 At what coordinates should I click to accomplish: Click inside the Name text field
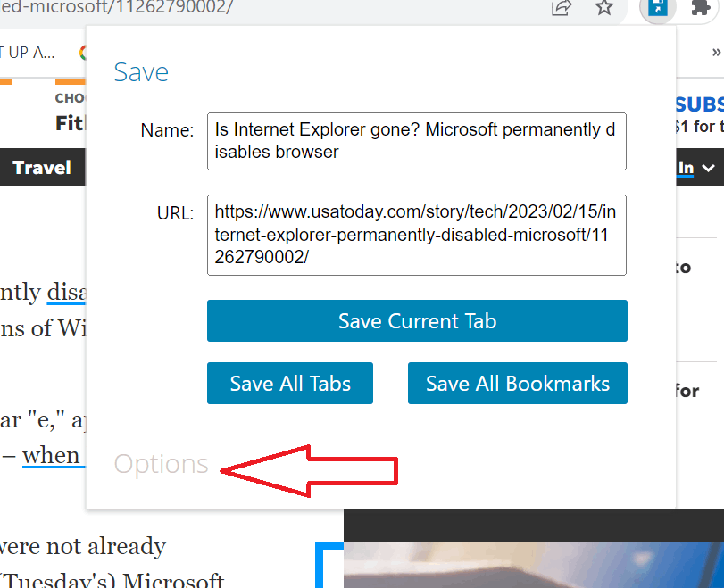(x=417, y=141)
